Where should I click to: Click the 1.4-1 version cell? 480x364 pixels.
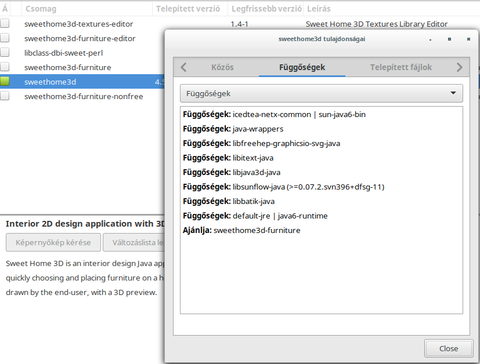pyautogui.click(x=239, y=24)
